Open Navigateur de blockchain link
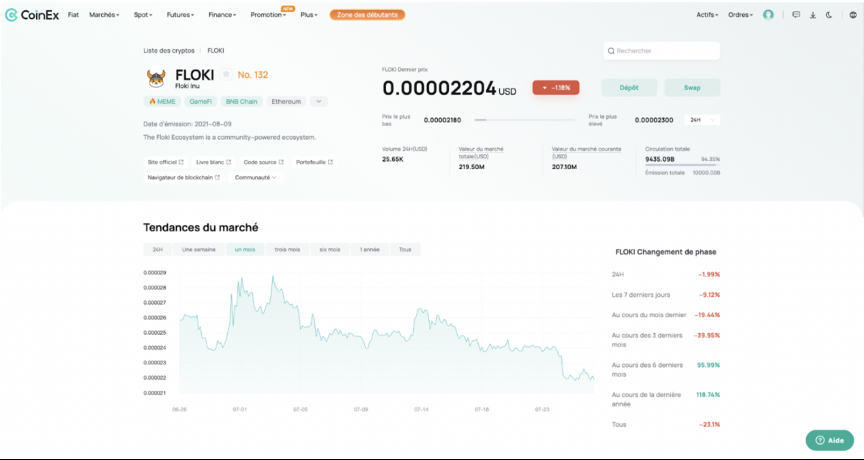Screen dimensions: 864x460 183,177
